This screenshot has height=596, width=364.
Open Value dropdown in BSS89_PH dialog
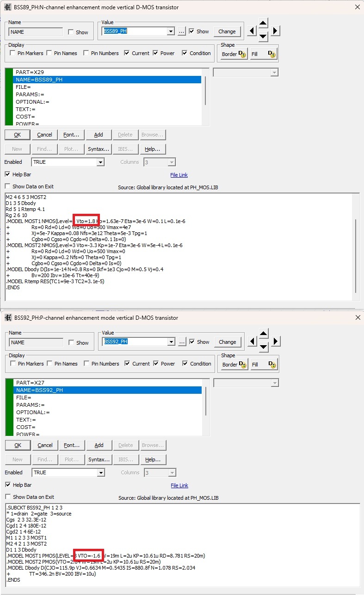171,31
